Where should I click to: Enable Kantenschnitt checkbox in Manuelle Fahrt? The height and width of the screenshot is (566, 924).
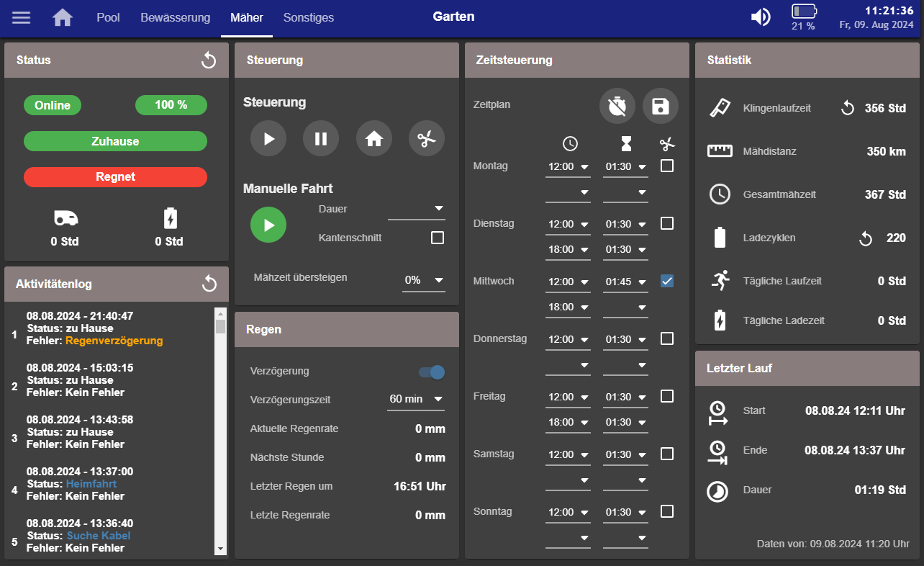437,238
